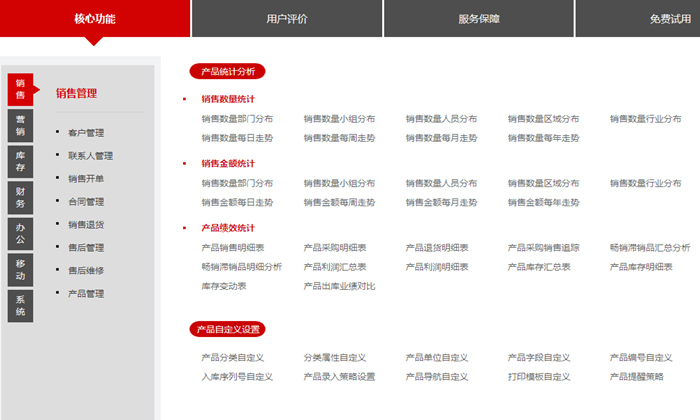The width and height of the screenshot is (700, 420).
Task: Click the 产品自定义设置 red pill button
Action: (x=228, y=328)
